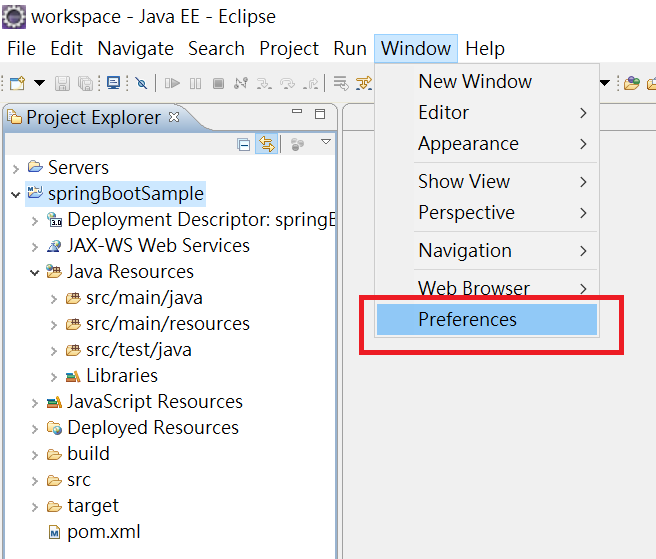The image size is (656, 559).
Task: Open the Show View submenu
Action: click(487, 182)
